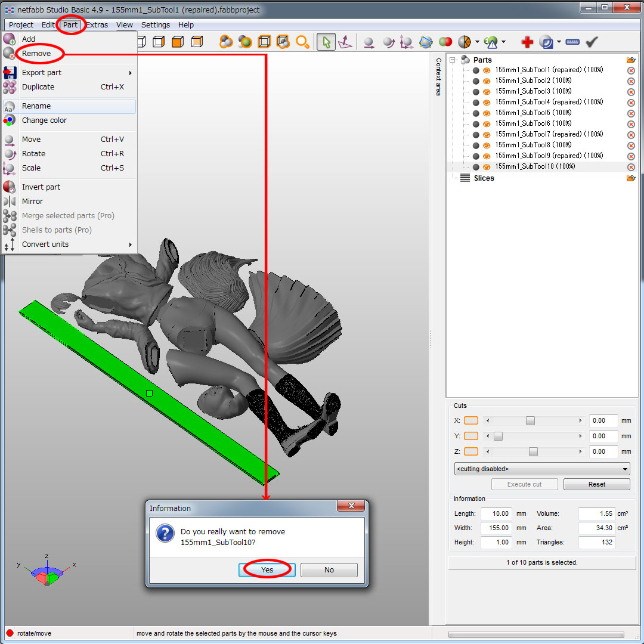Viewport: 644px width, 644px height.
Task: Click the folder icon beside Parts heading
Action: [631, 60]
